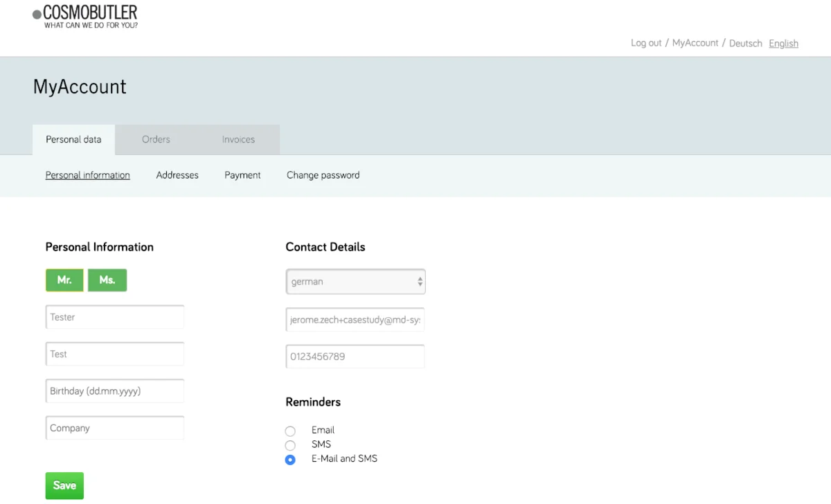Image resolution: width=831 pixels, height=504 pixels.
Task: Open Change password section
Action: (323, 175)
